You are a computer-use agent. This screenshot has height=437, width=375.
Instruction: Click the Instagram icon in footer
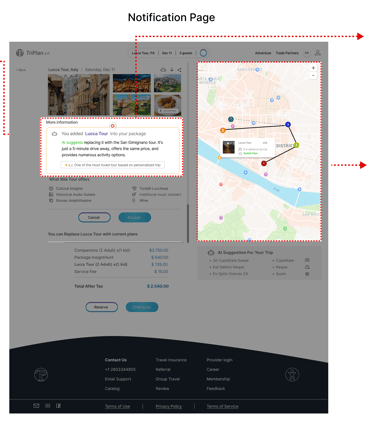click(x=48, y=406)
